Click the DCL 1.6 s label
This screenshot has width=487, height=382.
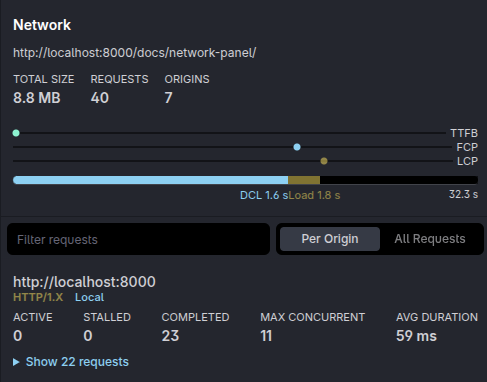264,195
